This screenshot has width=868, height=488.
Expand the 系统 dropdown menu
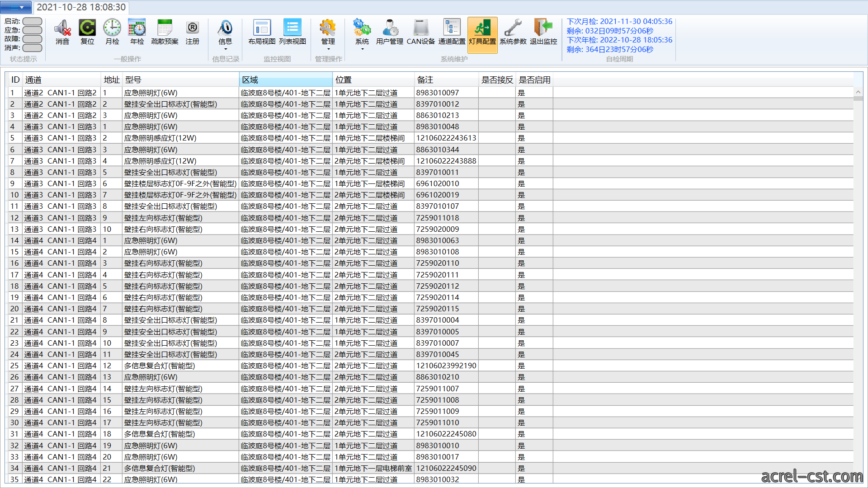pos(362,49)
